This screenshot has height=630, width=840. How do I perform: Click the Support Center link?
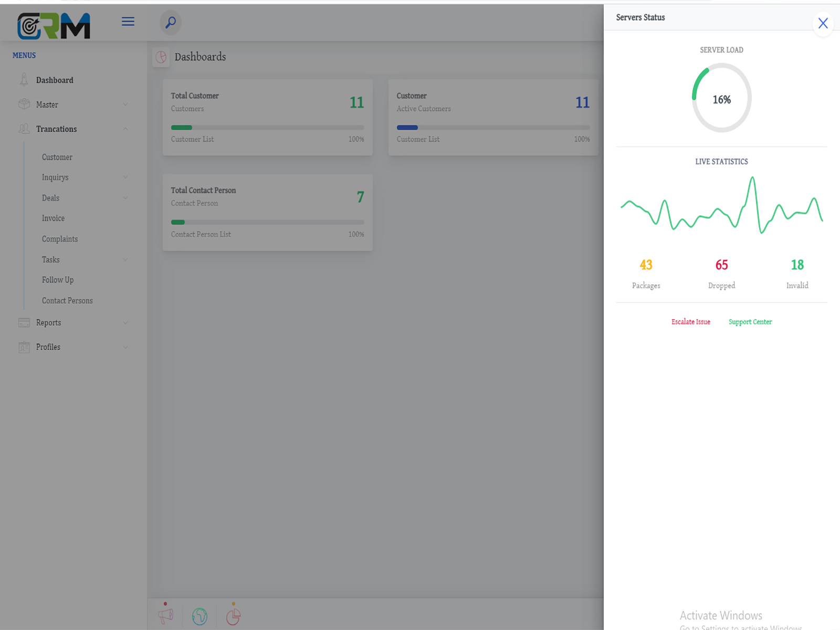click(x=750, y=322)
